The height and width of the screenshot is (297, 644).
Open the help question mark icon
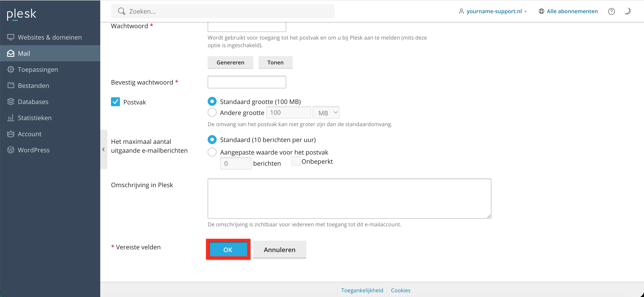click(x=611, y=11)
